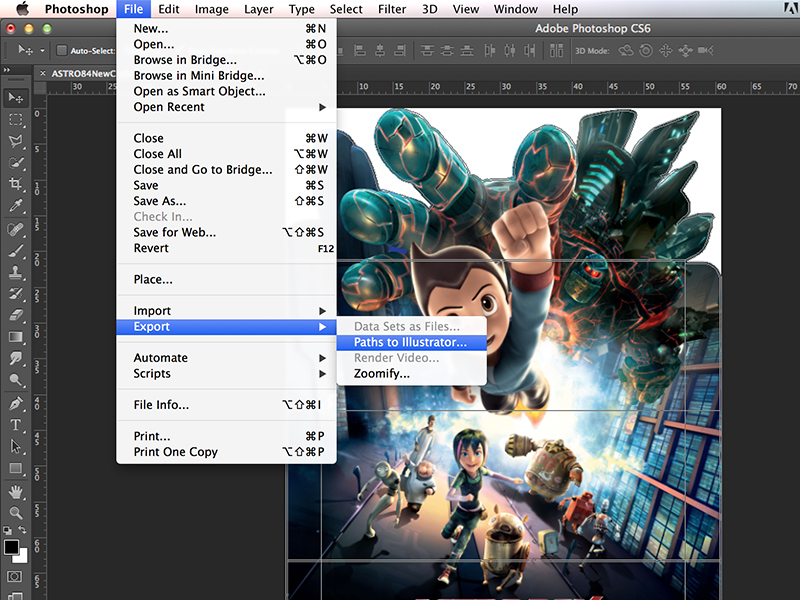Click the Align Right Edges icon
800x600 pixels.
[x=400, y=51]
